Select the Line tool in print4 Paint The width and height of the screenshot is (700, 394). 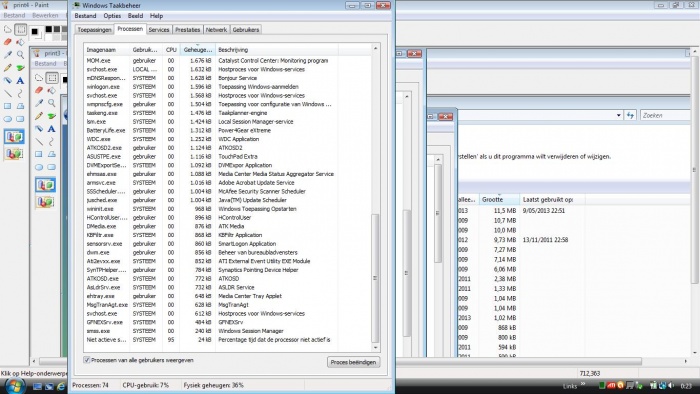(8, 94)
